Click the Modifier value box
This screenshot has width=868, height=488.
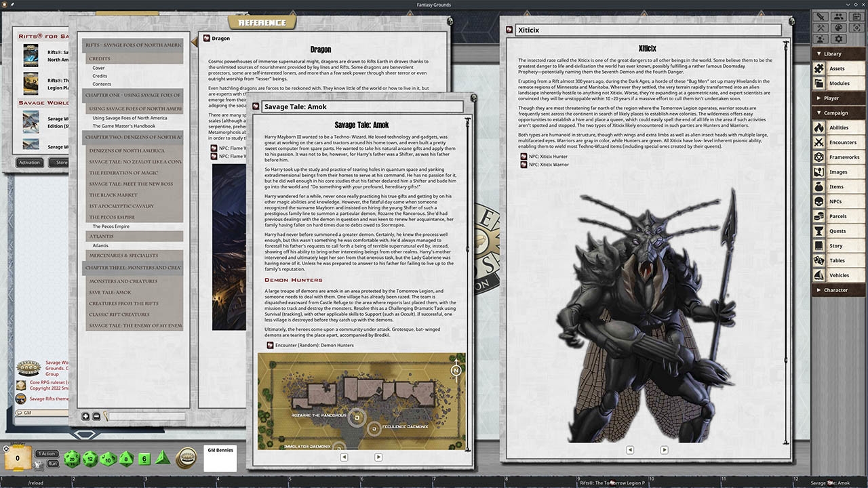[18, 458]
